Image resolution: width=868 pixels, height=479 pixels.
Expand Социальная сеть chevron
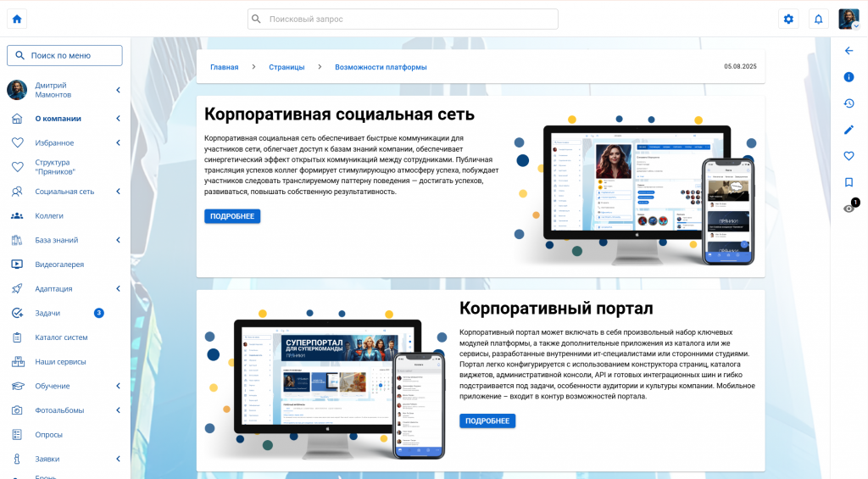118,192
